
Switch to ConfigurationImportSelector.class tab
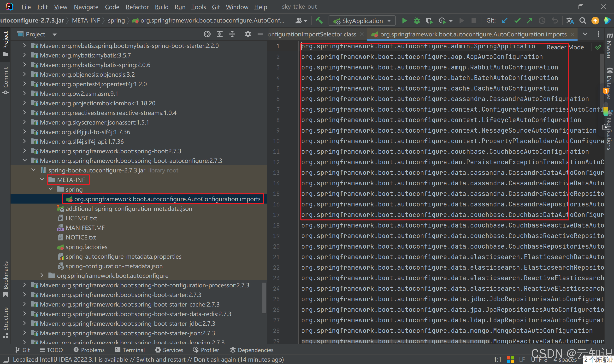tap(312, 34)
